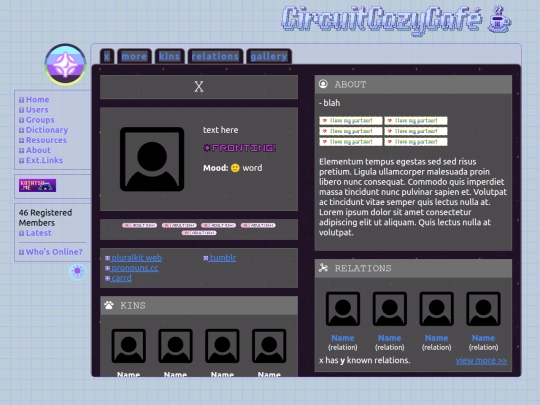This screenshot has width=540, height=405.
Task: Open the About sidebar link
Action: click(x=38, y=150)
